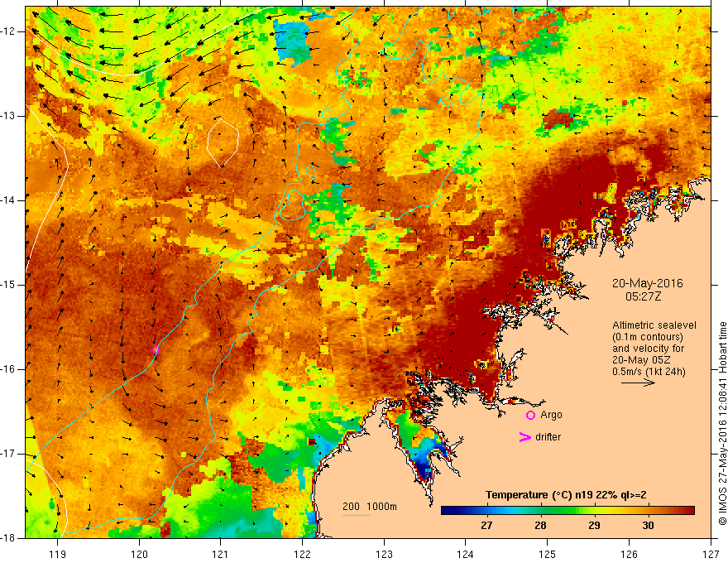Click the cyan 200/1000m contour legend line
Viewport: 728px width, 563px height.
pos(356,515)
